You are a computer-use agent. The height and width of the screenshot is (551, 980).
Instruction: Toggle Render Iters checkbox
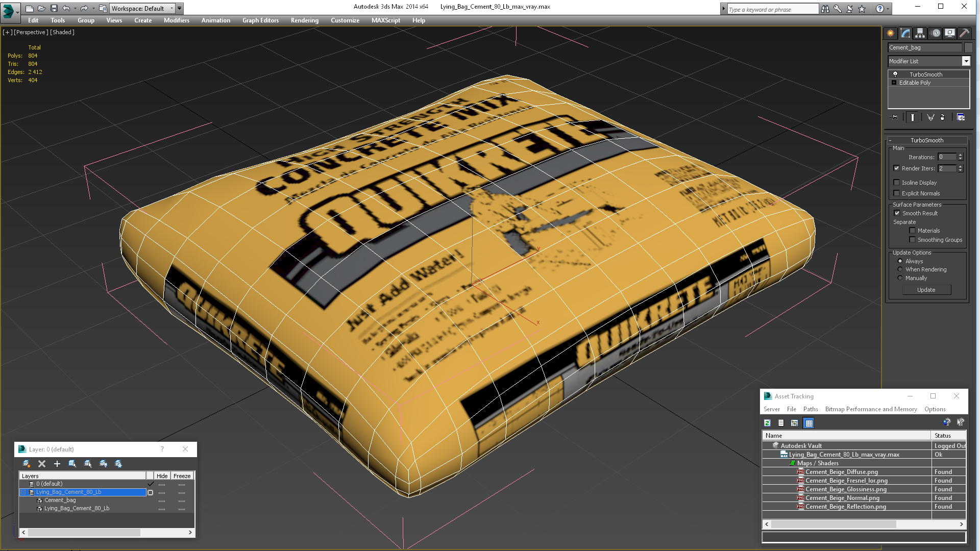pos(897,168)
